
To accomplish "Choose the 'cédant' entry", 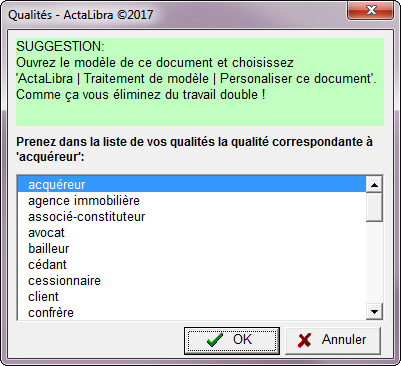I will tap(192, 264).
